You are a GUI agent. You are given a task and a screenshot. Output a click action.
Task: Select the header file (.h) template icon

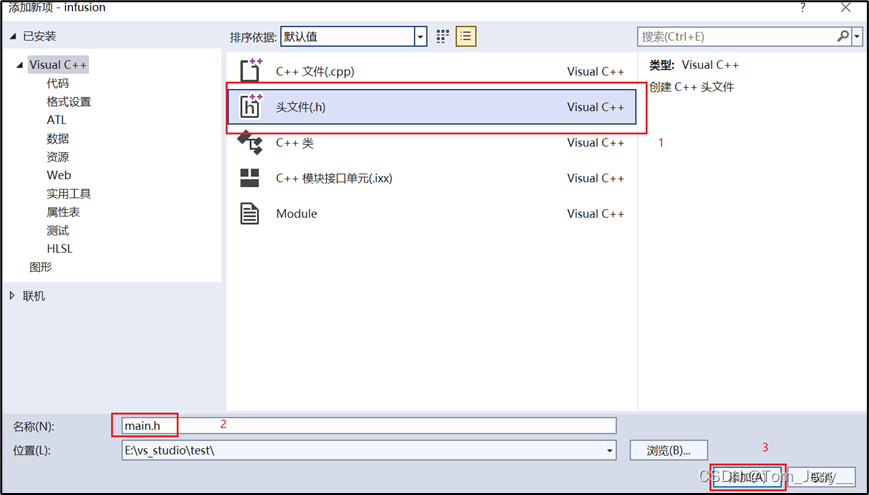[x=251, y=106]
